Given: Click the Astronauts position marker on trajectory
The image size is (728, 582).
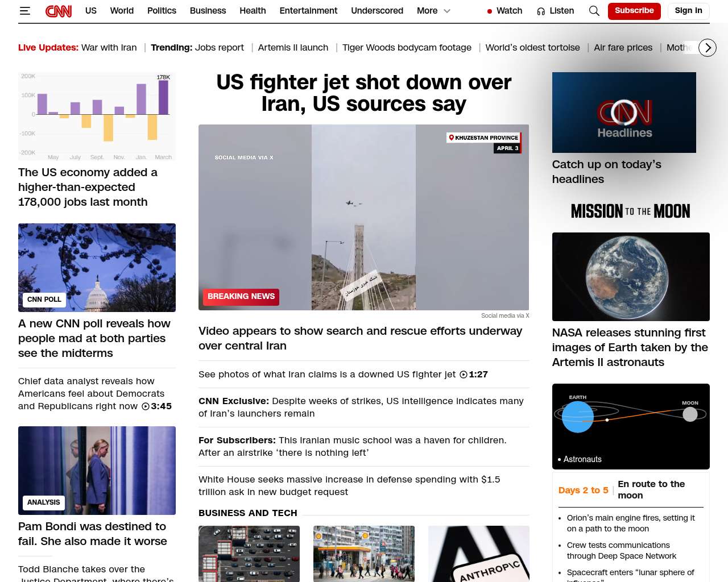Looking at the screenshot, I should [x=607, y=420].
